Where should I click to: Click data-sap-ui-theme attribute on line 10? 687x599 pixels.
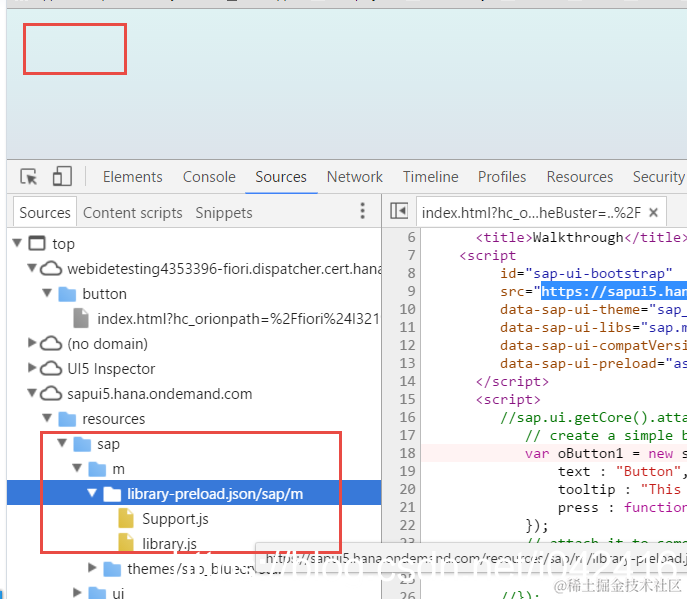[x=570, y=309]
